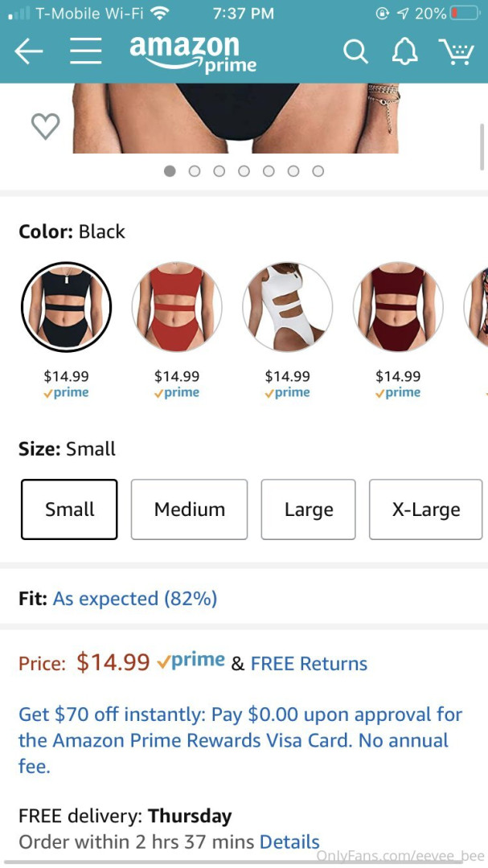Viewport: 488px width, 868px height.
Task: Tap the Amazon Prime logo
Action: coord(193,53)
